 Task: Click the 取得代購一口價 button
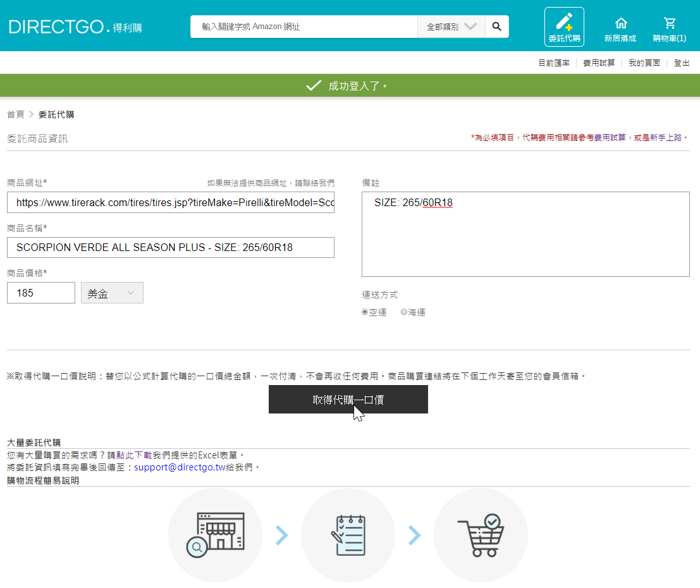348,400
